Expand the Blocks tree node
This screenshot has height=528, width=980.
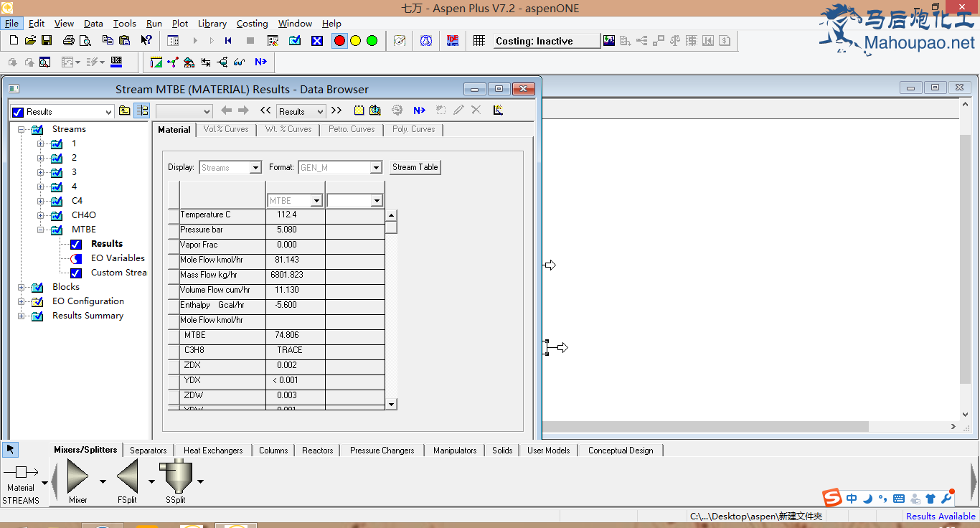click(22, 288)
